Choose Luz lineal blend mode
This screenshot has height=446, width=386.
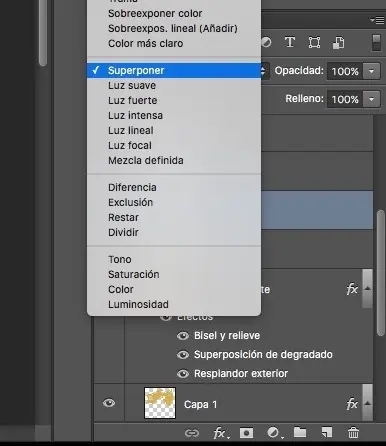174,131
